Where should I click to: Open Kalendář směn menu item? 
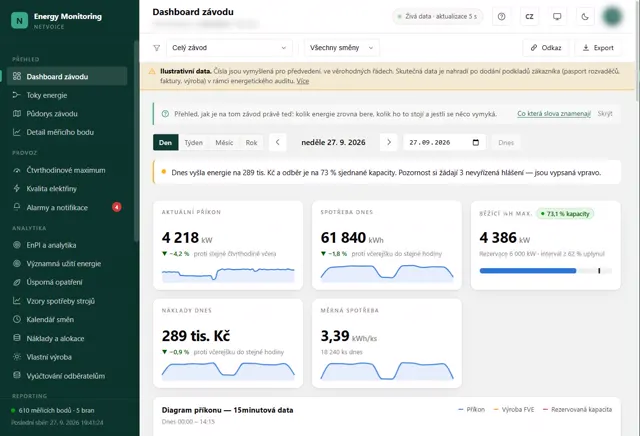click(67, 319)
